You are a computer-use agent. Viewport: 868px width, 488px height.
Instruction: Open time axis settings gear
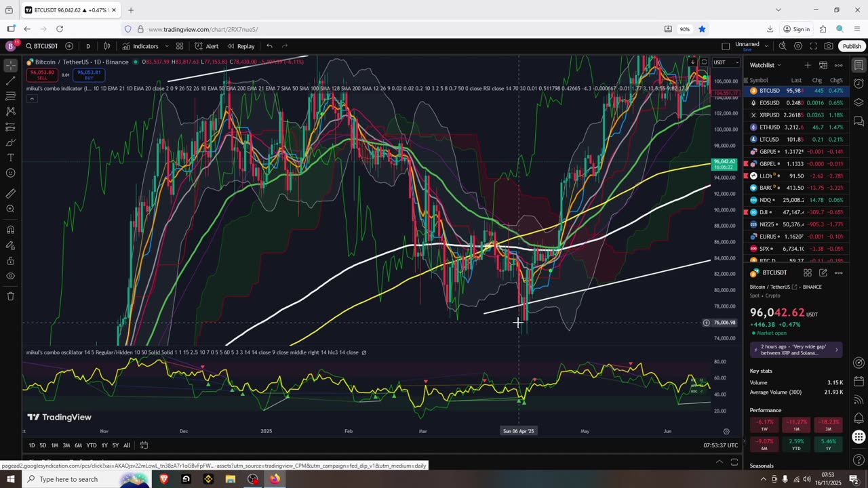[726, 431]
